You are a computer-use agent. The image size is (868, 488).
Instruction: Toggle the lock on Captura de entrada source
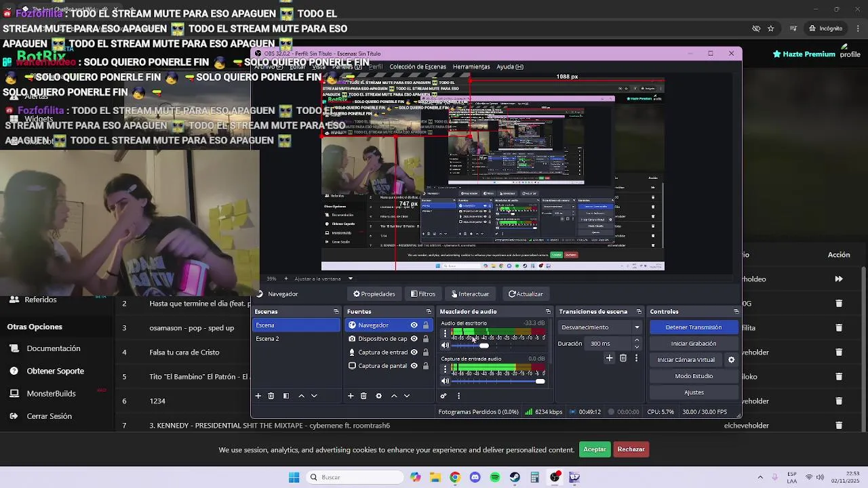pyautogui.click(x=426, y=352)
